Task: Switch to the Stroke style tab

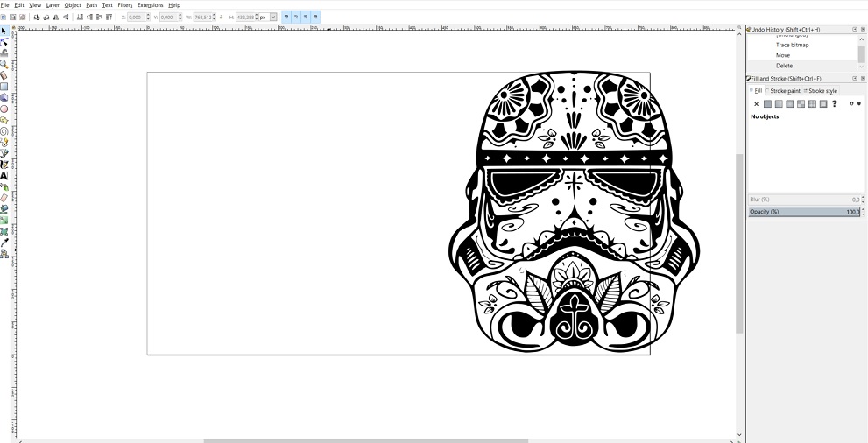Action: click(x=822, y=91)
